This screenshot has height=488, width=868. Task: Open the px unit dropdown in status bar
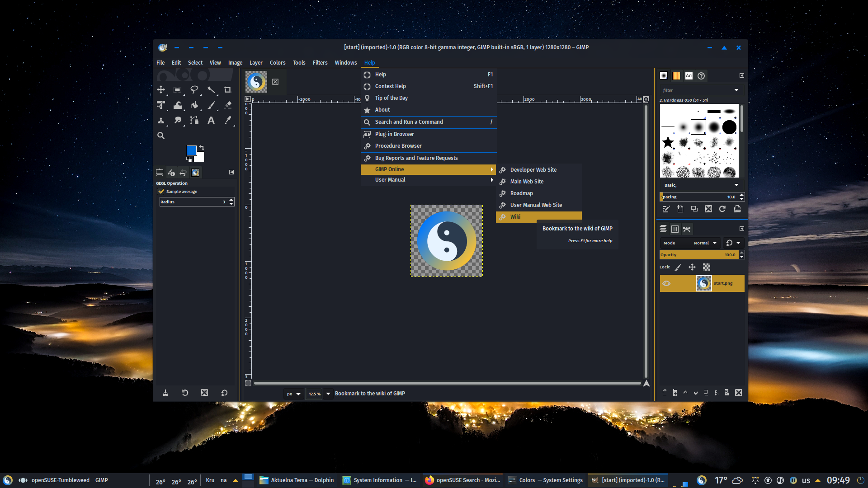[x=293, y=394]
